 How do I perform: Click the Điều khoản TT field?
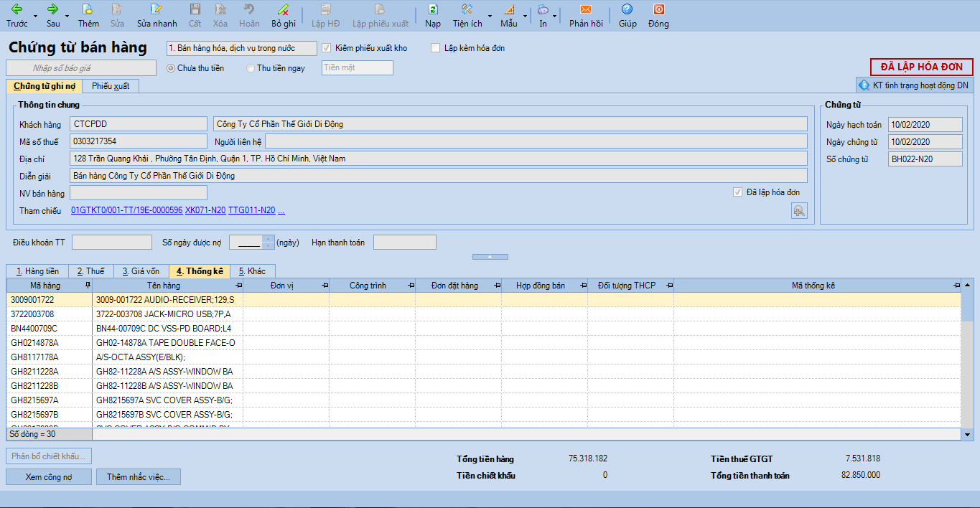tap(112, 243)
